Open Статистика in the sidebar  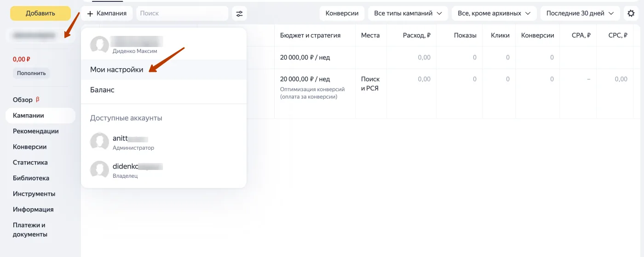[x=30, y=163]
